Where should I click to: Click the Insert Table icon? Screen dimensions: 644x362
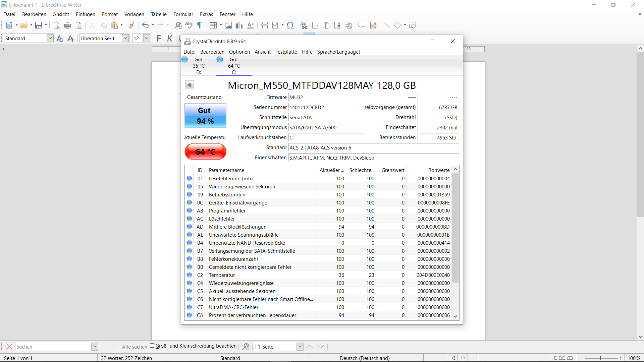click(x=213, y=25)
